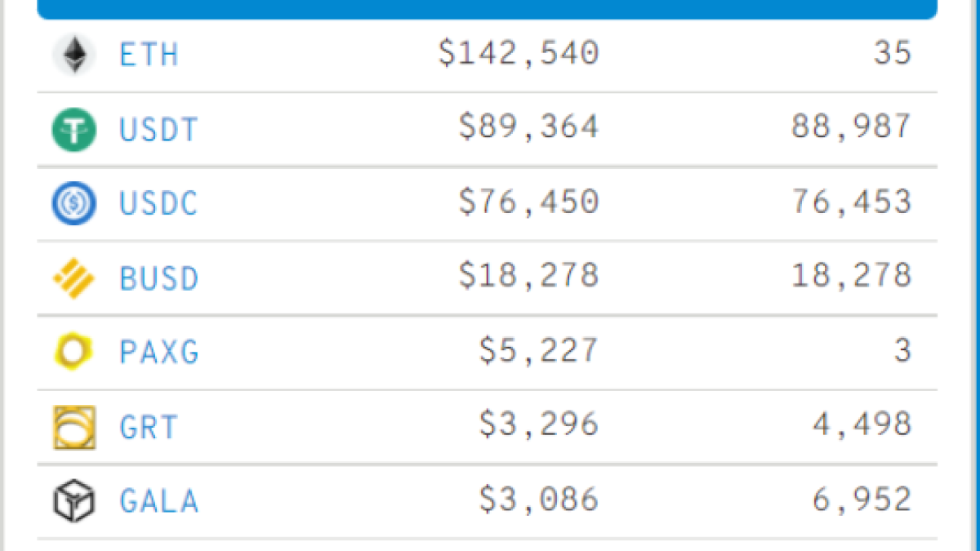The height and width of the screenshot is (551, 980).
Task: Select the USDT balance 88,987
Action: click(850, 128)
